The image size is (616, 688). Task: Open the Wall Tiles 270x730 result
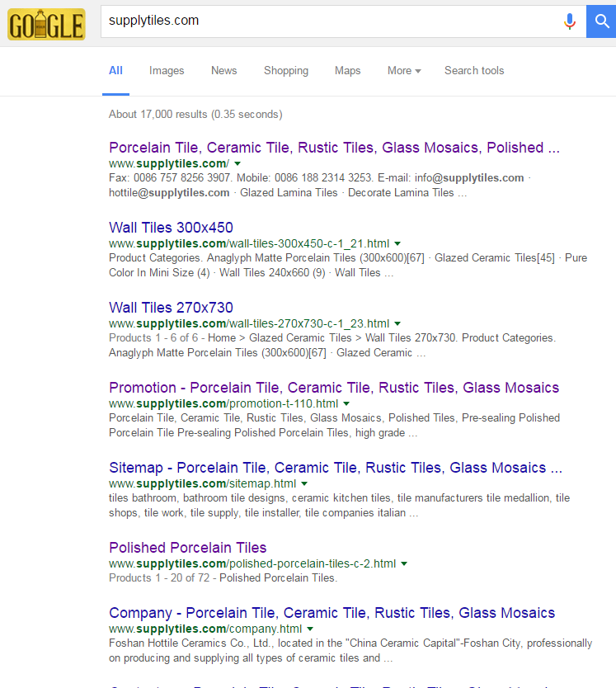click(x=172, y=308)
